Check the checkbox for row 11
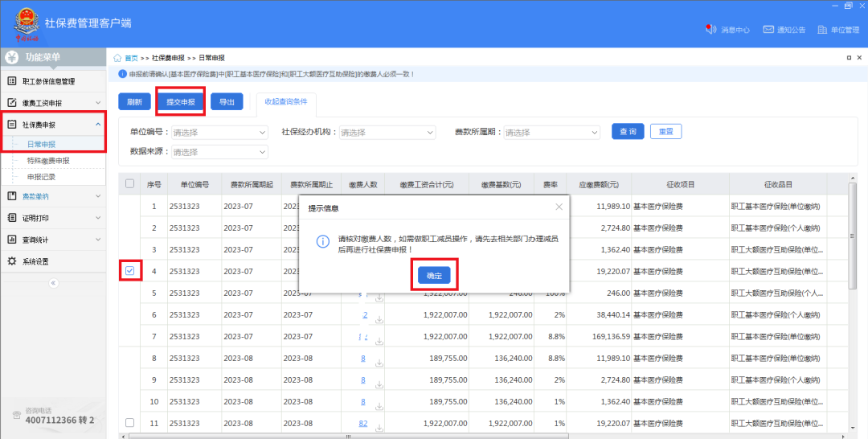The image size is (868, 439). [x=129, y=422]
